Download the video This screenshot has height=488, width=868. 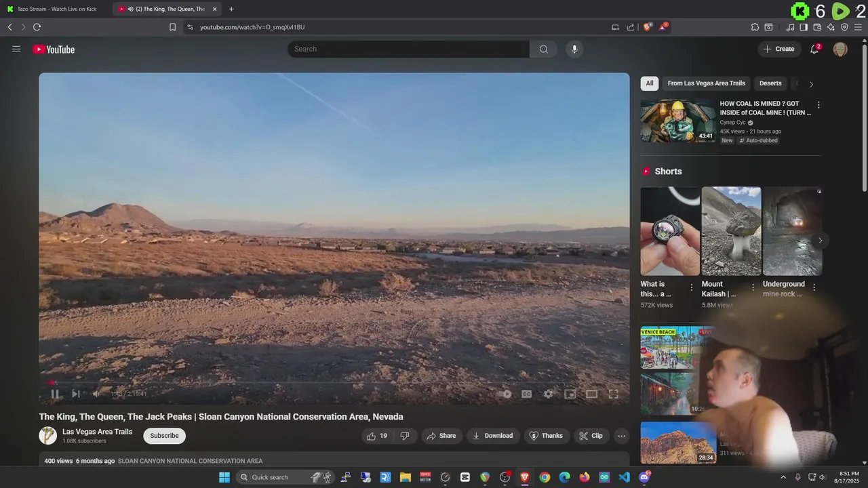[493, 436]
